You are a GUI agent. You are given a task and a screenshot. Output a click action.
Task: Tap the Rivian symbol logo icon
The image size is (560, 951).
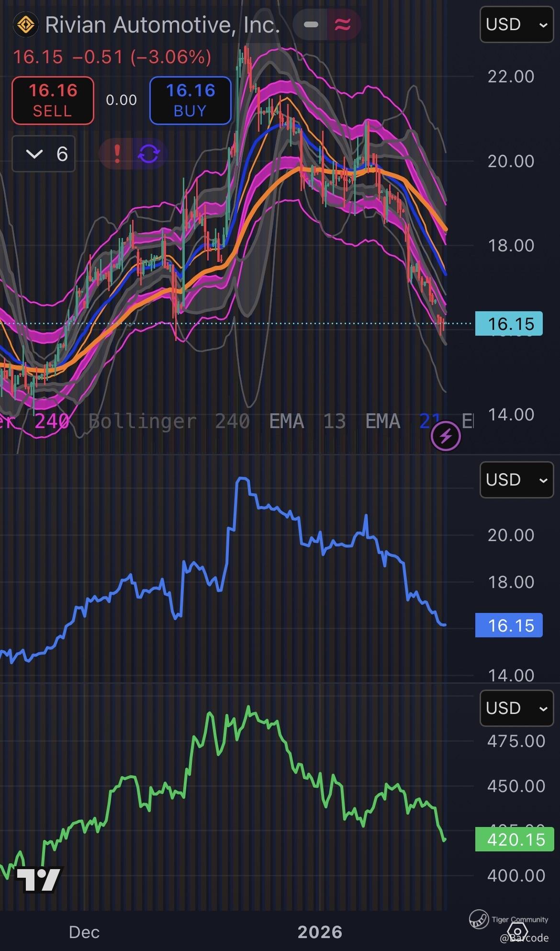point(25,24)
